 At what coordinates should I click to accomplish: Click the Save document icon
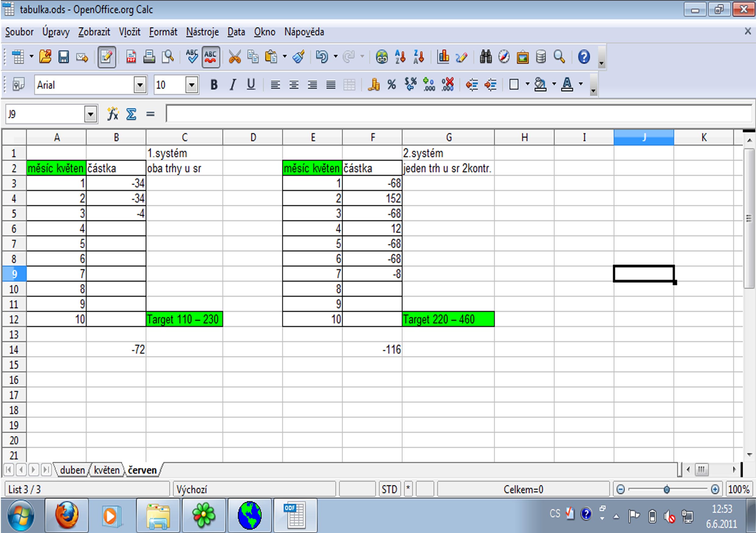(63, 57)
